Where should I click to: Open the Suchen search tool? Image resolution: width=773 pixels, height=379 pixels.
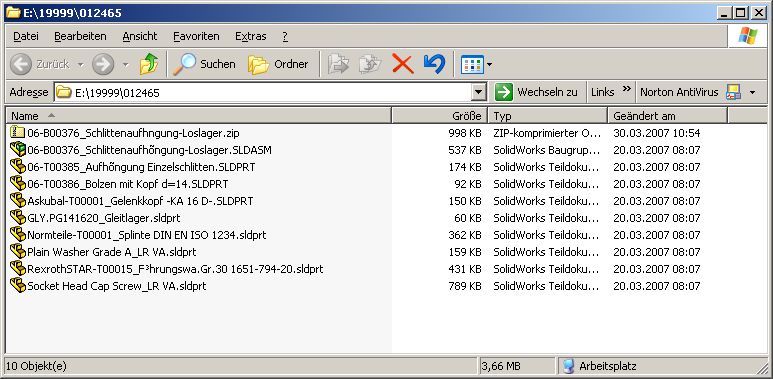204,64
